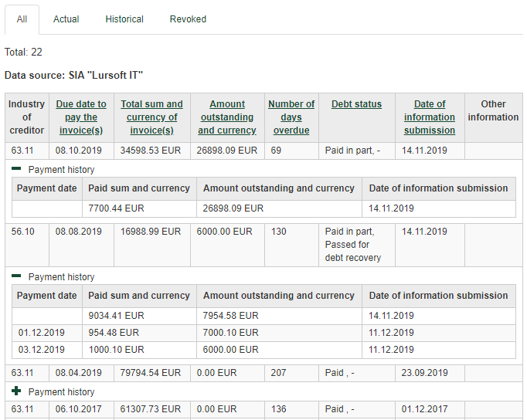Select the 79794.54 EUR total sum cell

(151, 373)
